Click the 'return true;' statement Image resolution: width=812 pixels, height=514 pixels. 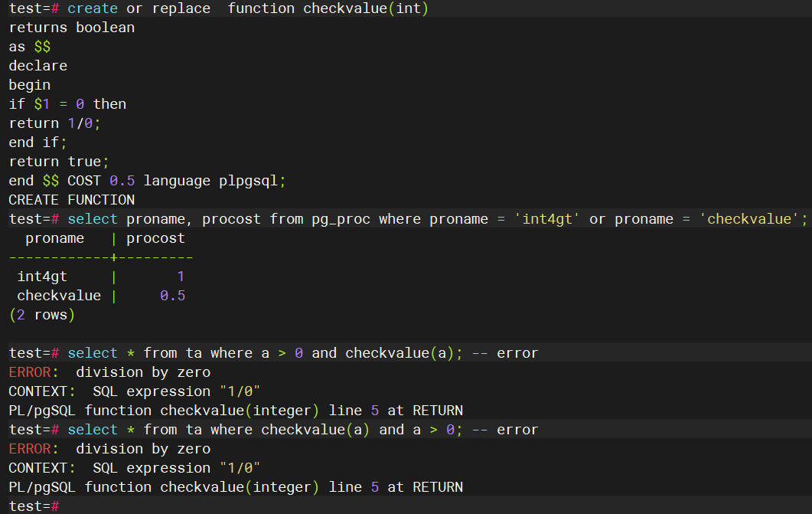click(59, 162)
